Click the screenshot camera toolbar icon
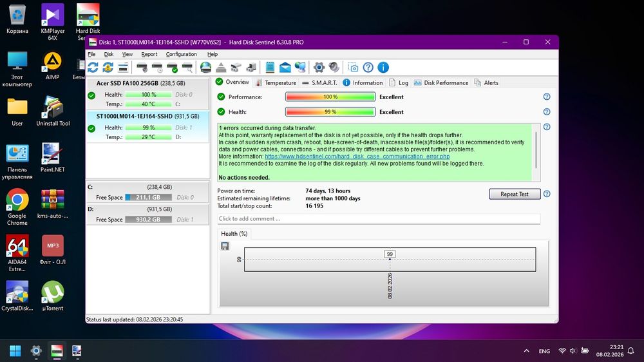644x362 pixels. point(353,68)
